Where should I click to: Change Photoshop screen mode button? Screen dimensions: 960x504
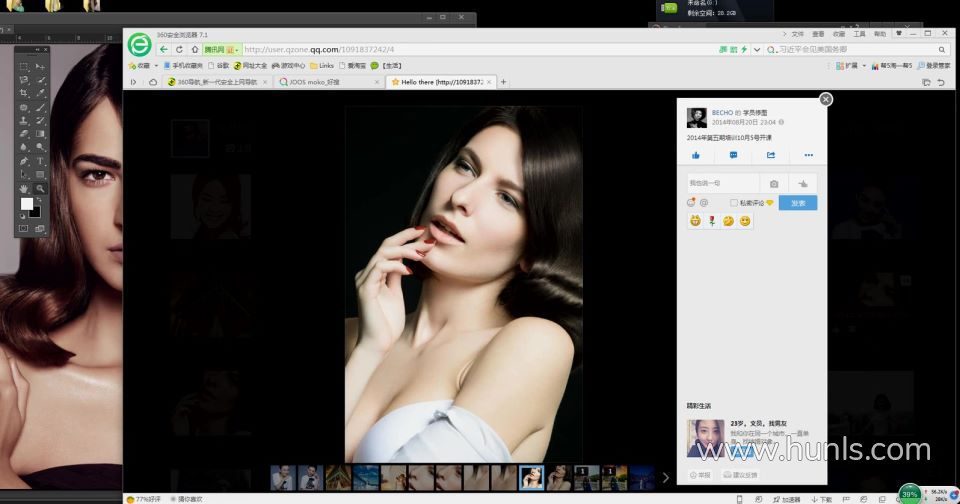(x=40, y=228)
